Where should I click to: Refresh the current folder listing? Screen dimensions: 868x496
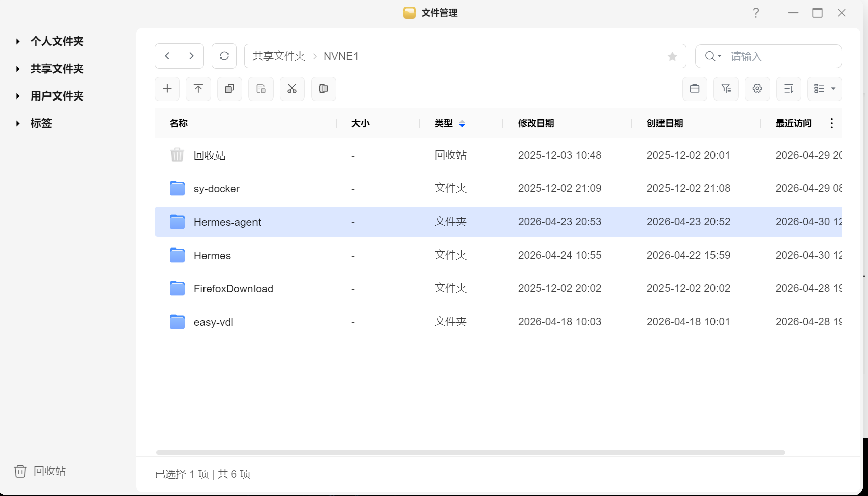(224, 56)
